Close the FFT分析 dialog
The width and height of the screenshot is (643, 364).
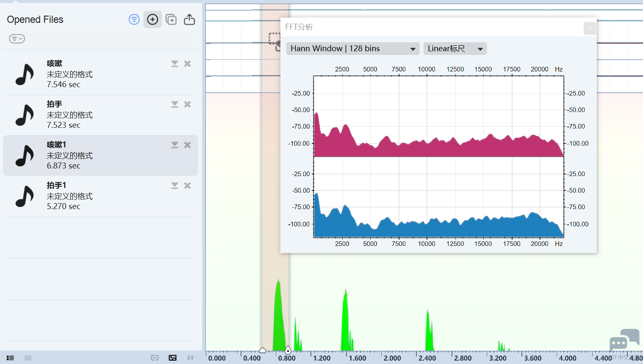[x=590, y=28]
